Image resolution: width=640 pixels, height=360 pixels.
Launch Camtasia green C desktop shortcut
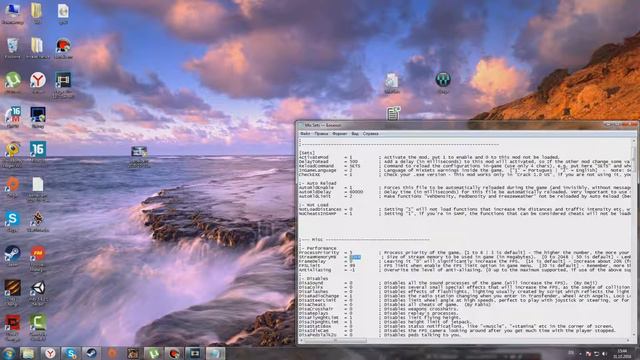(38, 327)
